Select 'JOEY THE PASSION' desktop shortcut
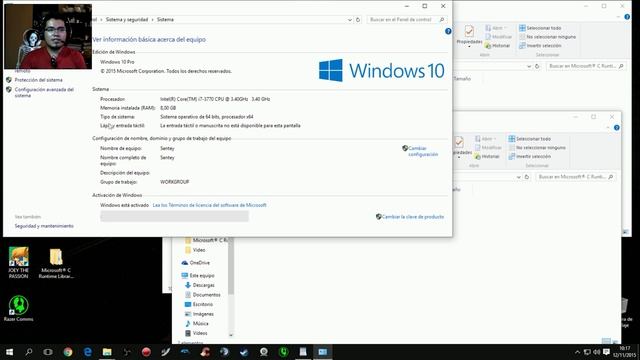 [19, 262]
